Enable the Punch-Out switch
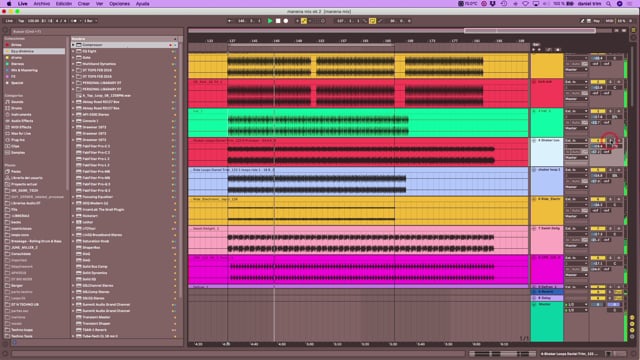 point(380,21)
